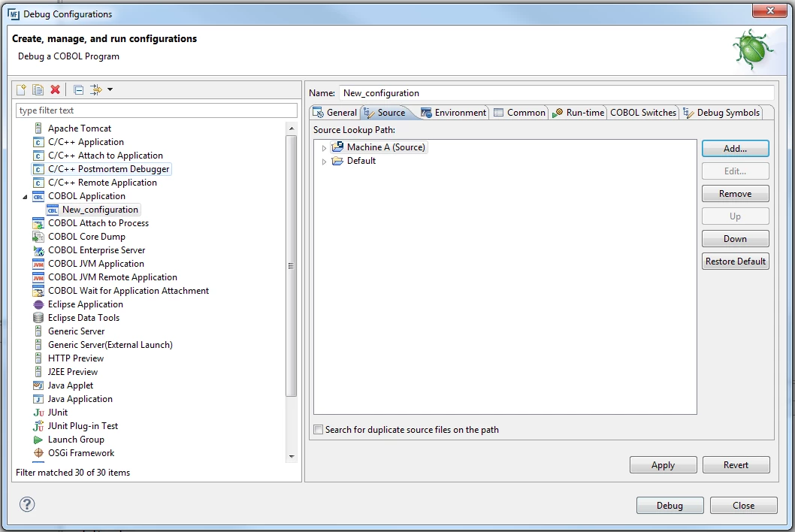
Task: Click the Eclipse Data Tools icon
Action: (38, 318)
